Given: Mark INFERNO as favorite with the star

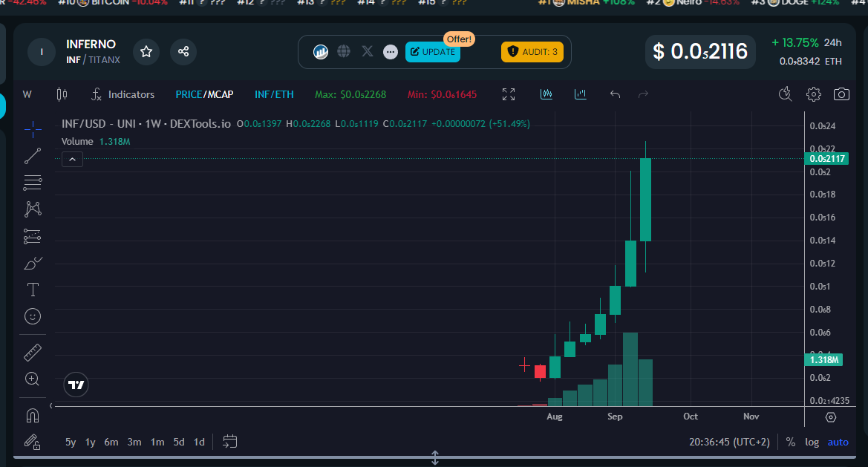Looking at the screenshot, I should (x=146, y=51).
